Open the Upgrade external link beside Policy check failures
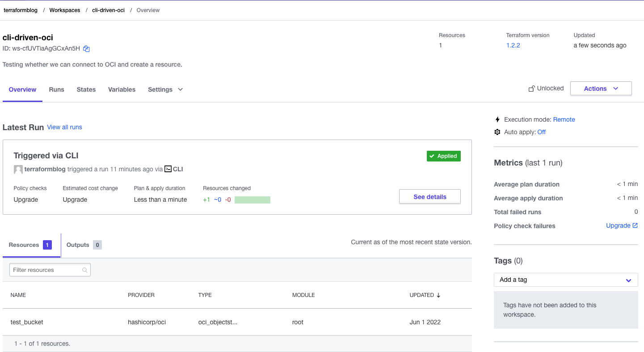This screenshot has width=644, height=352. [x=622, y=225]
